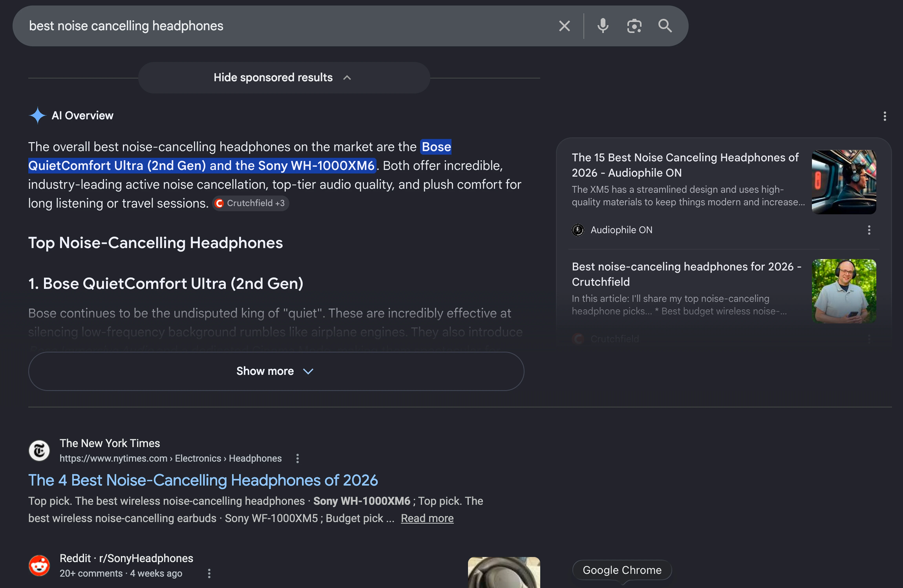Click Read more in the NYT snippet
The image size is (903, 588).
click(427, 518)
